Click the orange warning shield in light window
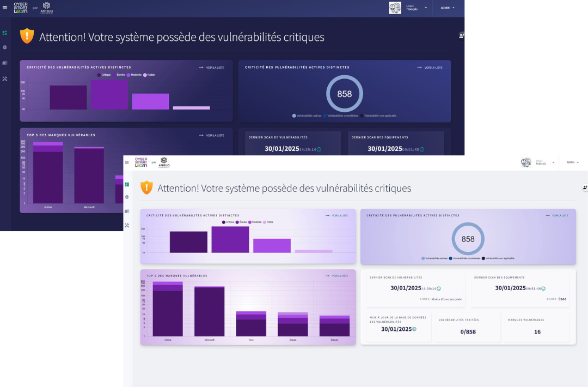This screenshot has width=588, height=387. click(x=146, y=188)
